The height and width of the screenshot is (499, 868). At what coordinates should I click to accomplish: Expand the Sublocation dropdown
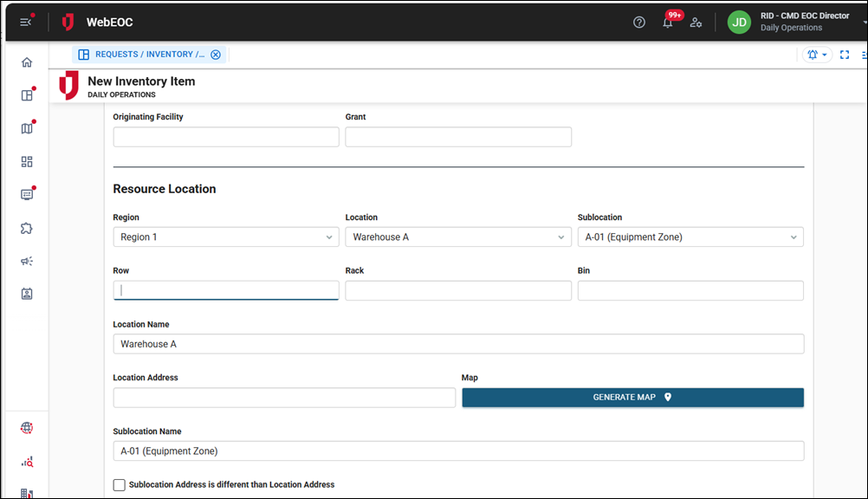pos(690,237)
